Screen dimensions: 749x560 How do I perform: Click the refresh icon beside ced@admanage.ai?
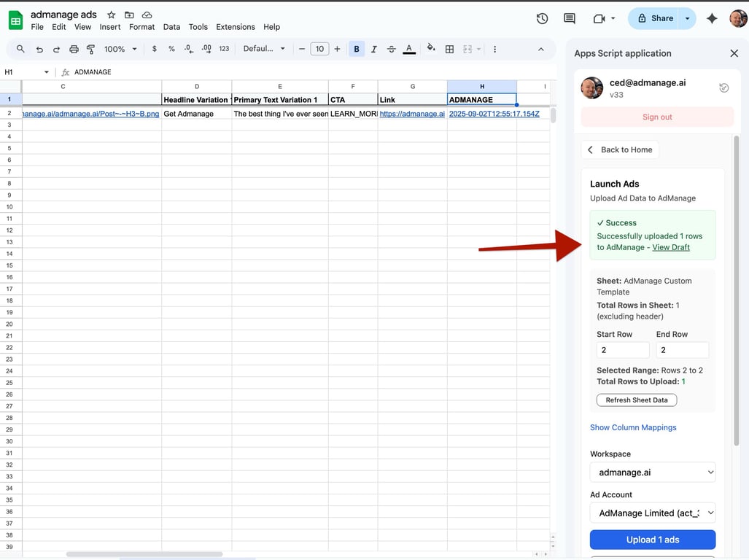pos(723,87)
